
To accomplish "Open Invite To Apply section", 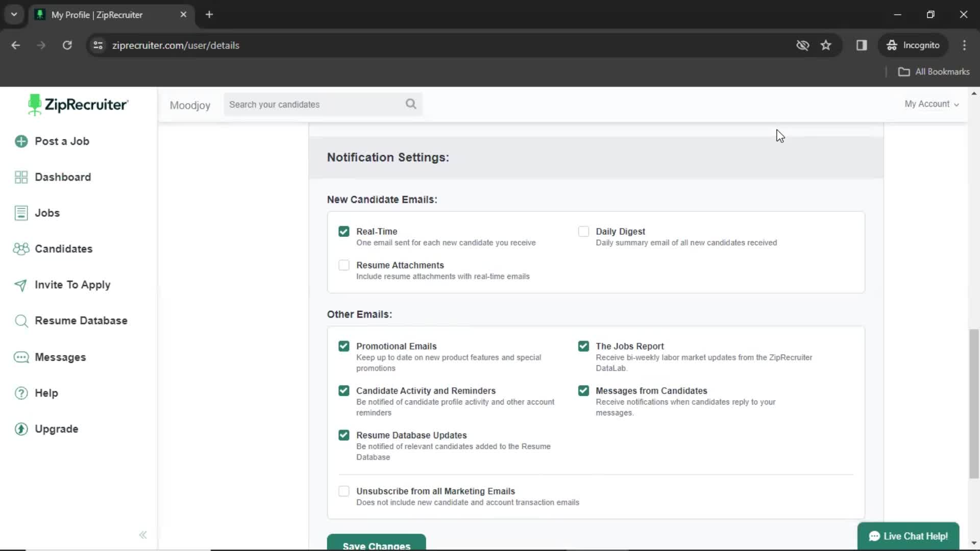I will point(72,284).
